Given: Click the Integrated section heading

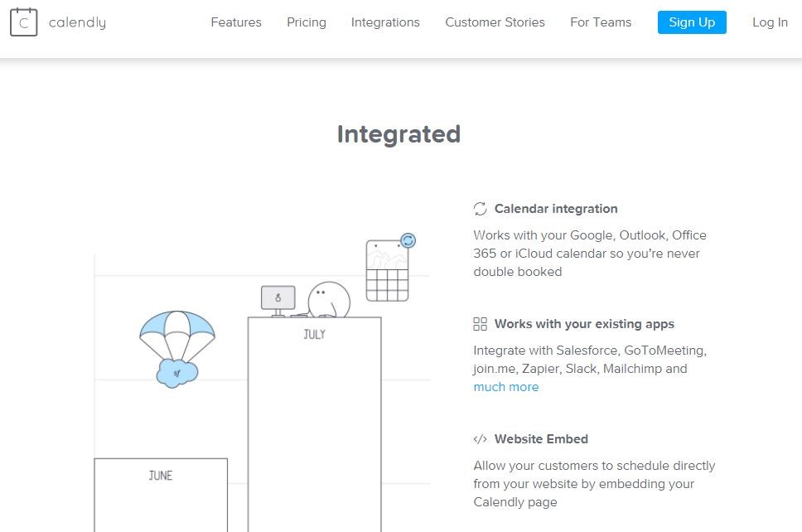Looking at the screenshot, I should tap(399, 134).
